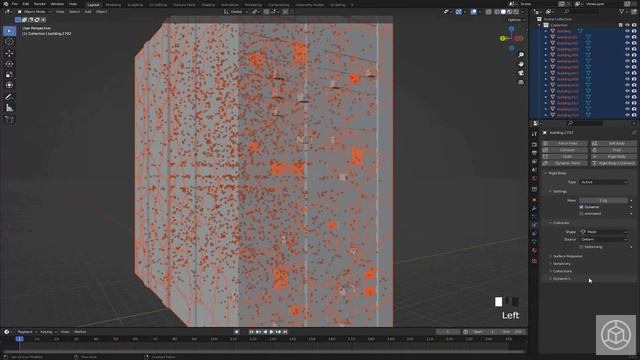Toggle render camera icon of Collection row
640x360 pixels.
pyautogui.click(x=634, y=25)
